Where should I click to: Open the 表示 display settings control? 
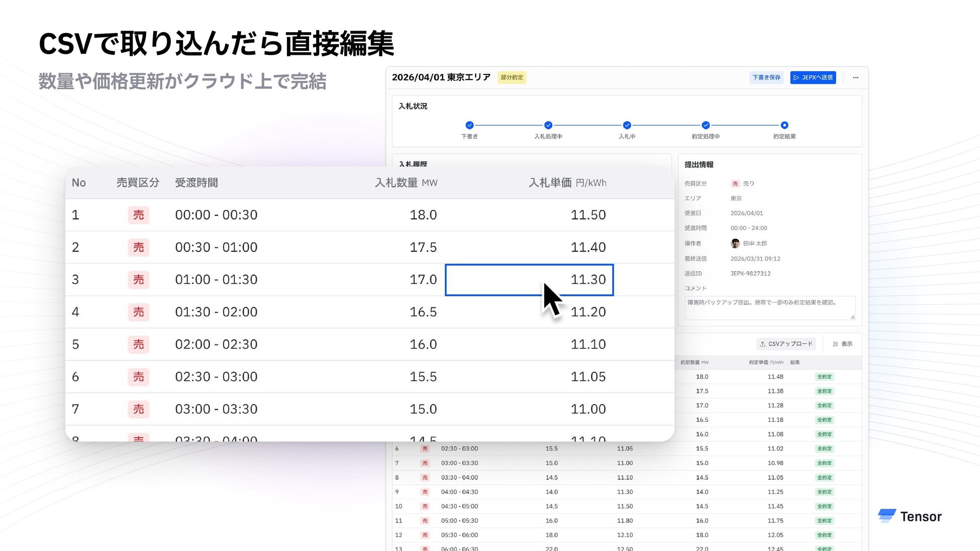842,344
